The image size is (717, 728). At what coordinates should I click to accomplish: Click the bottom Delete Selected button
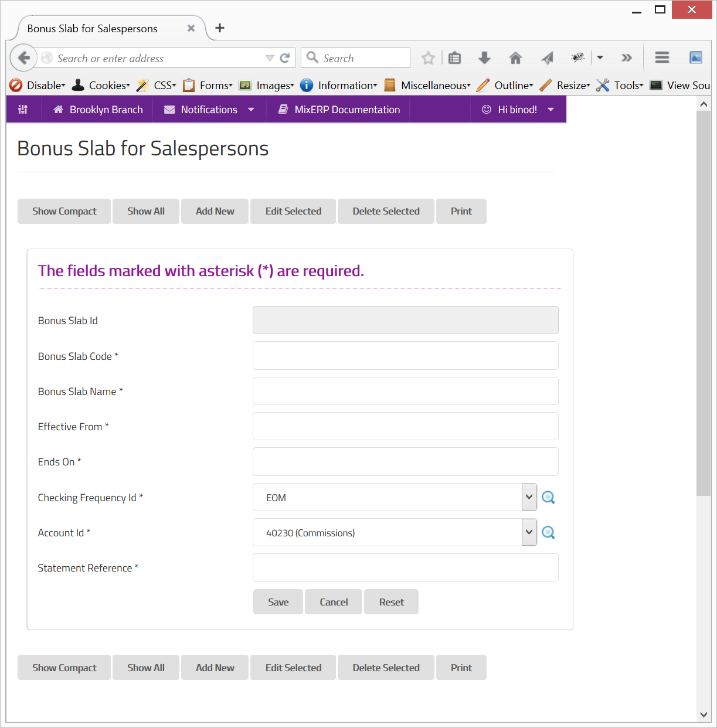click(386, 668)
